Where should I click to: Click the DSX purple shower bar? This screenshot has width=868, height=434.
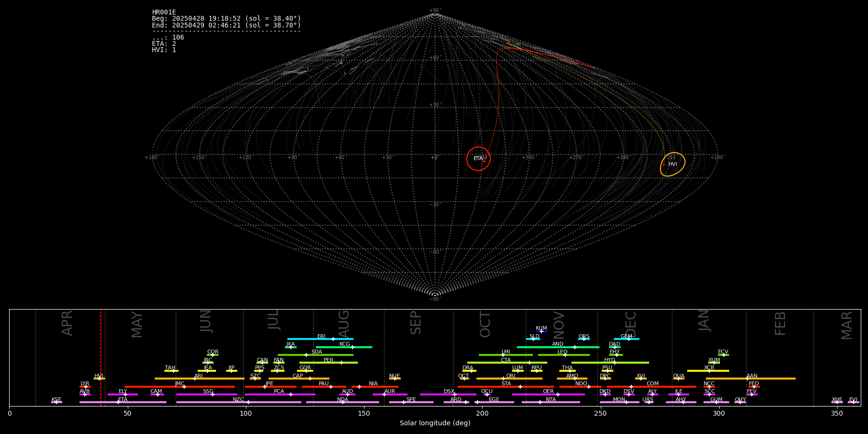coord(448,394)
